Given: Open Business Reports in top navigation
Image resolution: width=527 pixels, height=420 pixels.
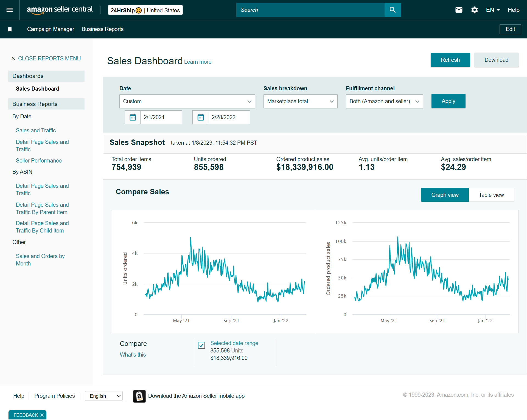Looking at the screenshot, I should coord(102,29).
